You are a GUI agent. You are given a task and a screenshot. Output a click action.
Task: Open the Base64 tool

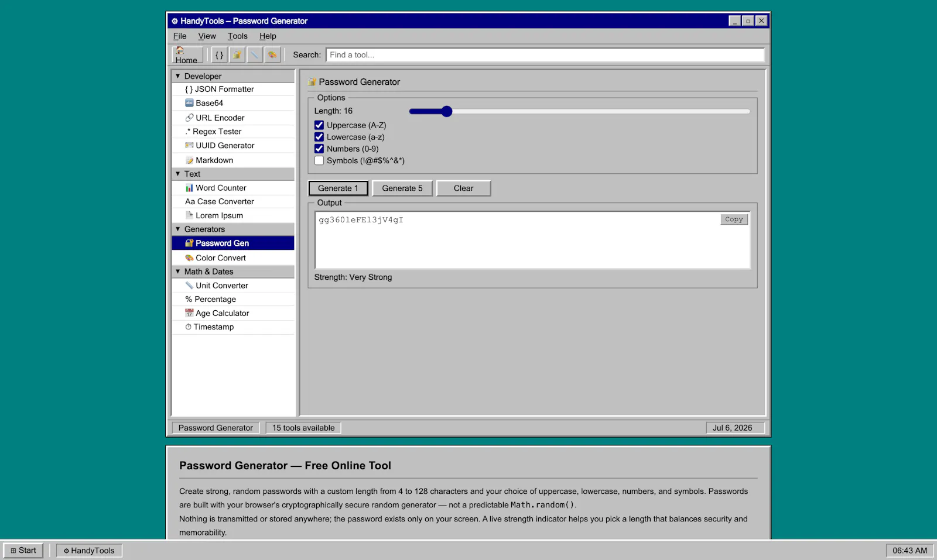[x=233, y=103]
